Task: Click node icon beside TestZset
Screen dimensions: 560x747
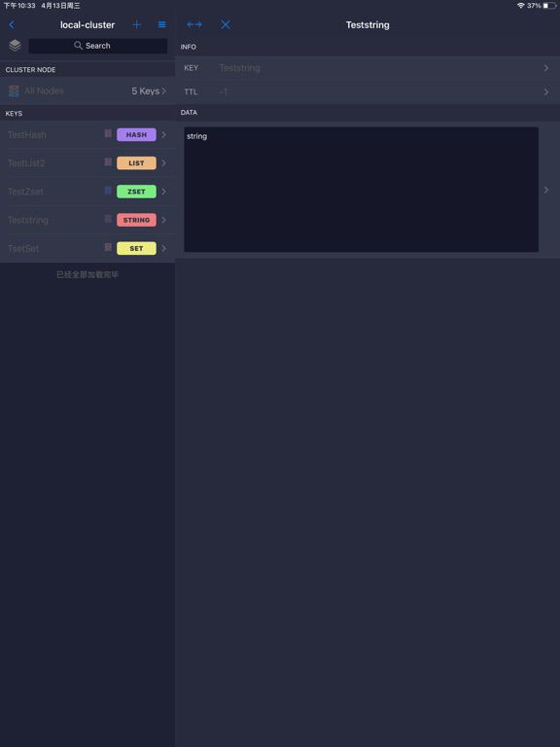Action: tap(108, 191)
